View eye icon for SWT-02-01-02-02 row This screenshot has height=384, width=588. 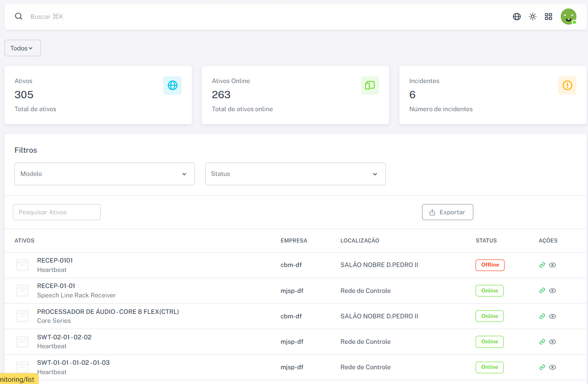552,342
